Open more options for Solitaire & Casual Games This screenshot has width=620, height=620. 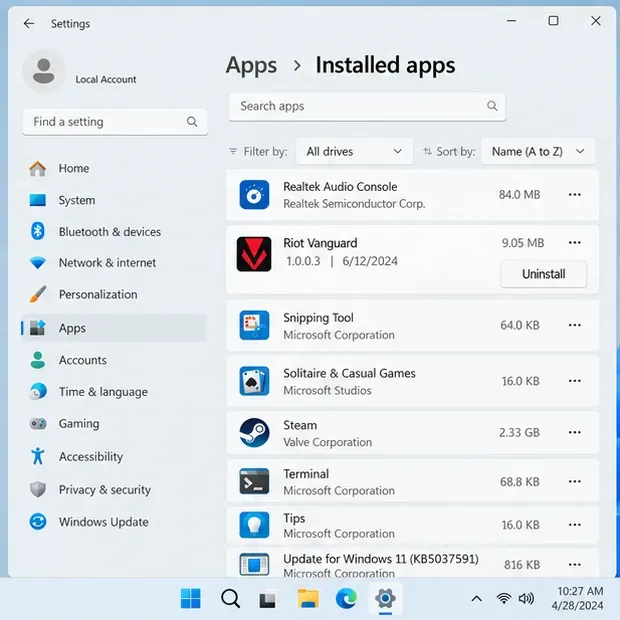point(575,381)
